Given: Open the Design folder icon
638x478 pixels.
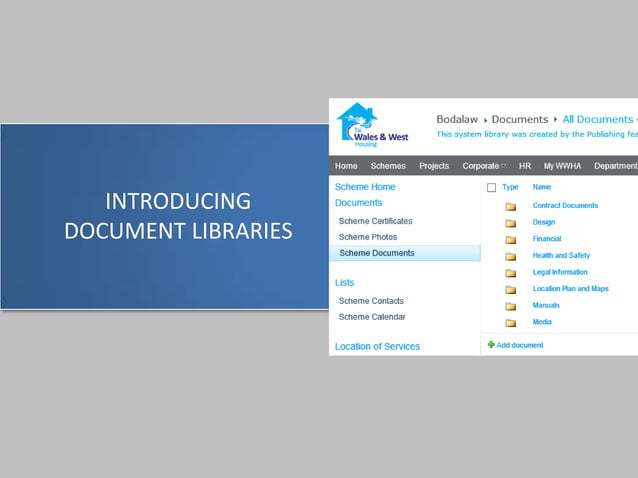Looking at the screenshot, I should click(x=511, y=223).
